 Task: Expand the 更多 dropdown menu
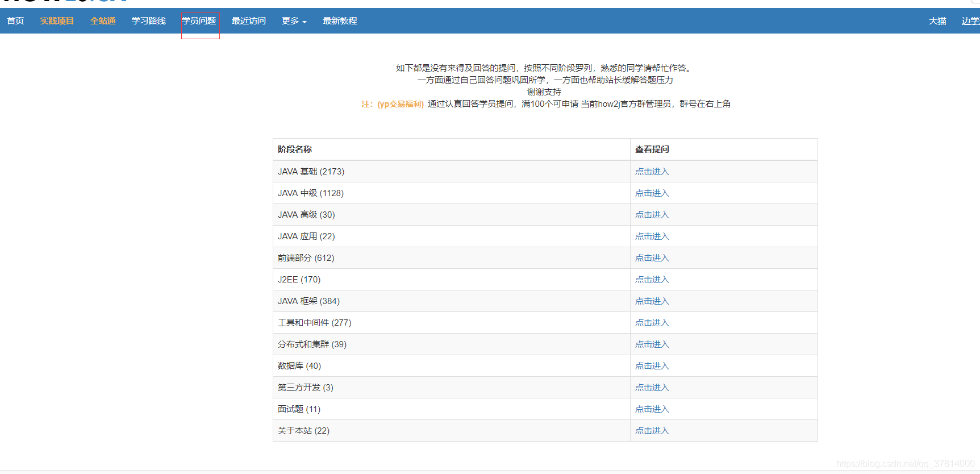click(294, 21)
